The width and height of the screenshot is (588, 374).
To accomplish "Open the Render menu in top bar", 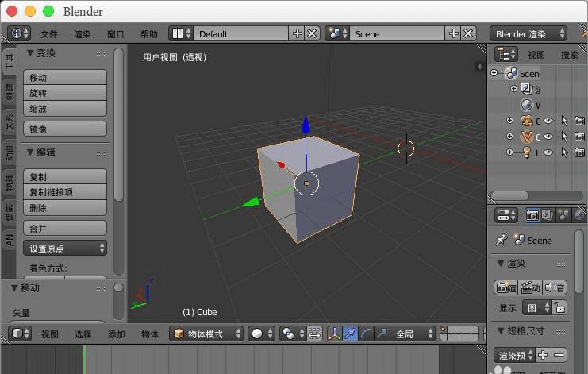I will coord(82,34).
